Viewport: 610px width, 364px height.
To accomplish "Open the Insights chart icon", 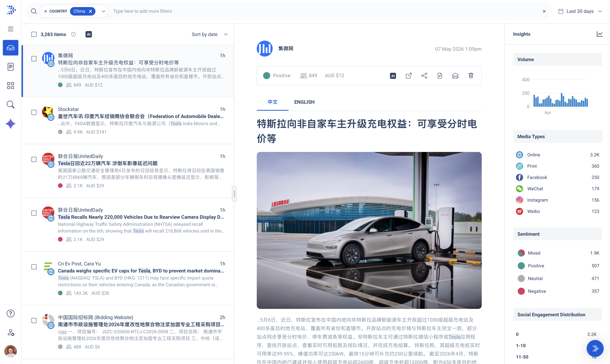I will click(x=599, y=34).
